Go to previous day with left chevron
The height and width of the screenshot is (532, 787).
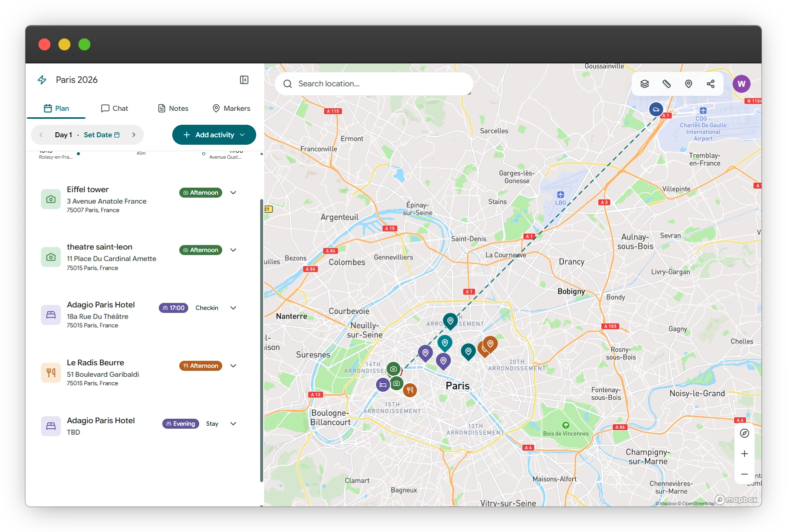pos(41,135)
